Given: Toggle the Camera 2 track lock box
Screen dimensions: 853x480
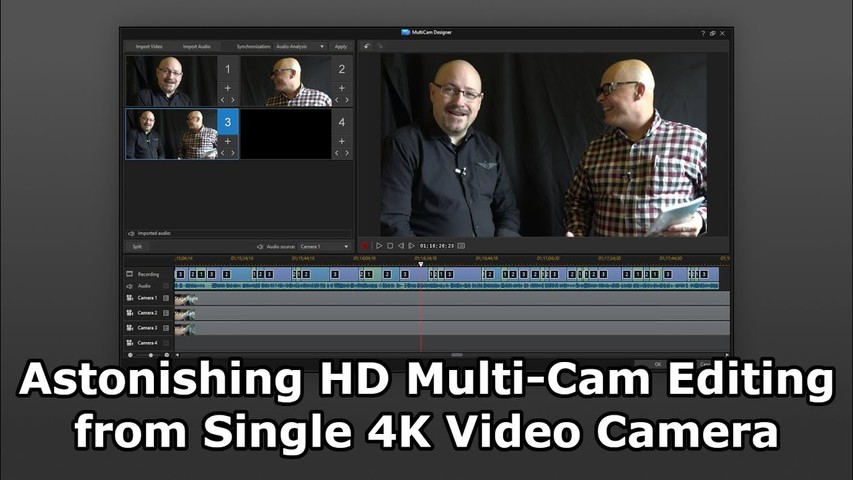Looking at the screenshot, I should point(166,313).
